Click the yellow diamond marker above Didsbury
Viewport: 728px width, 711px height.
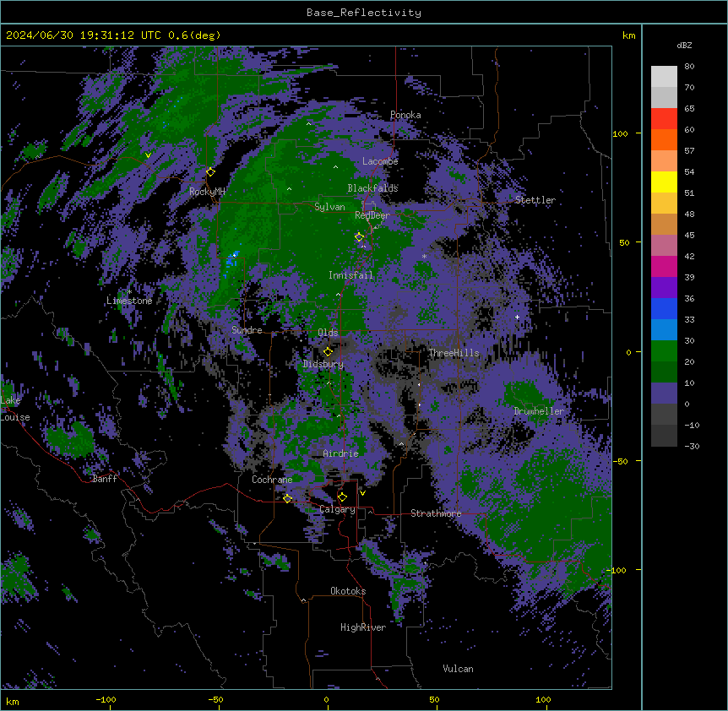(x=328, y=351)
